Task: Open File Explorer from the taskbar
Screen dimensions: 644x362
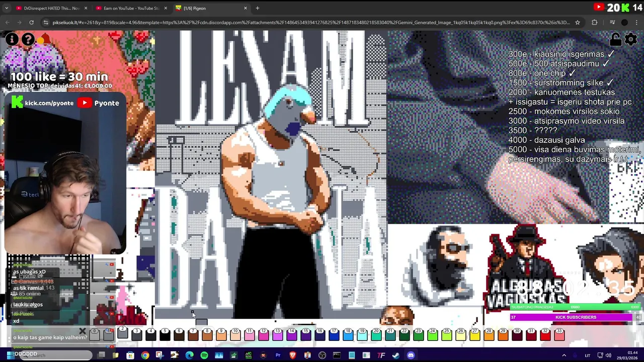Action: coord(116,355)
